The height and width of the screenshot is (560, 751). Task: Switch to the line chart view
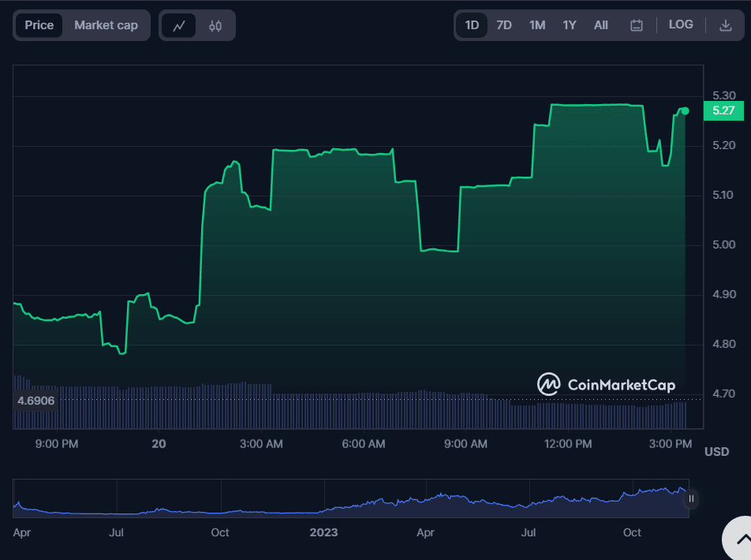179,25
